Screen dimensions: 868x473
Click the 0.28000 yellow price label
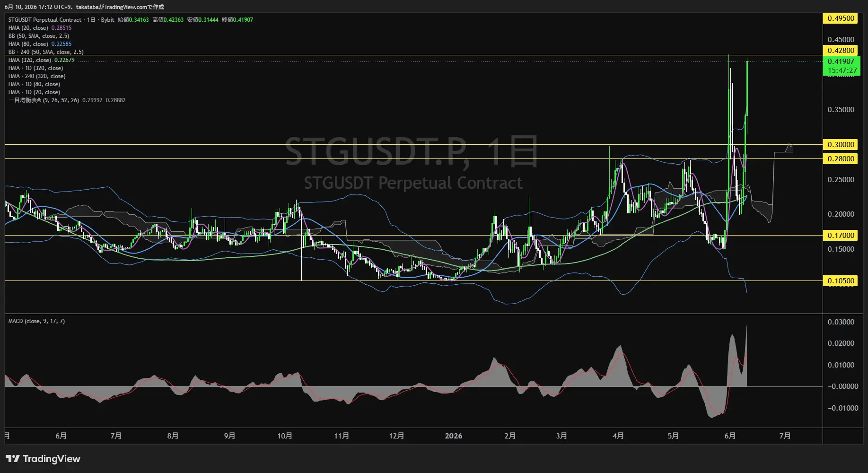[x=841, y=159]
